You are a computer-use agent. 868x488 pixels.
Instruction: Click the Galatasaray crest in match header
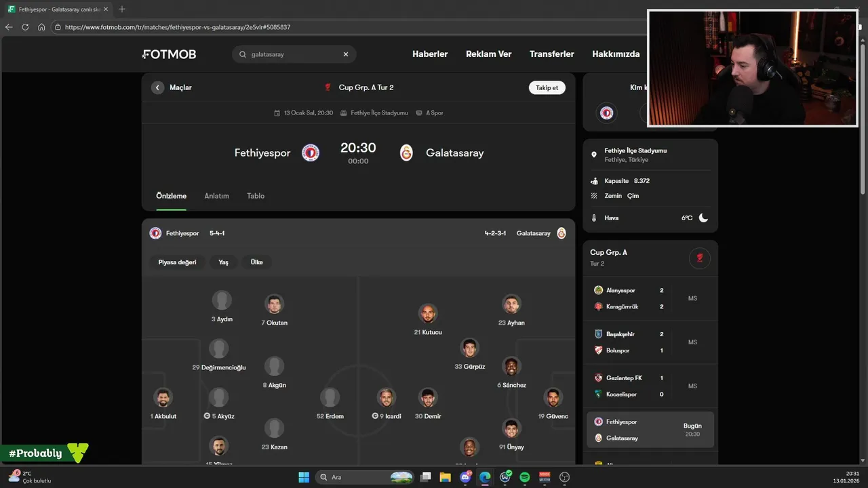(406, 152)
